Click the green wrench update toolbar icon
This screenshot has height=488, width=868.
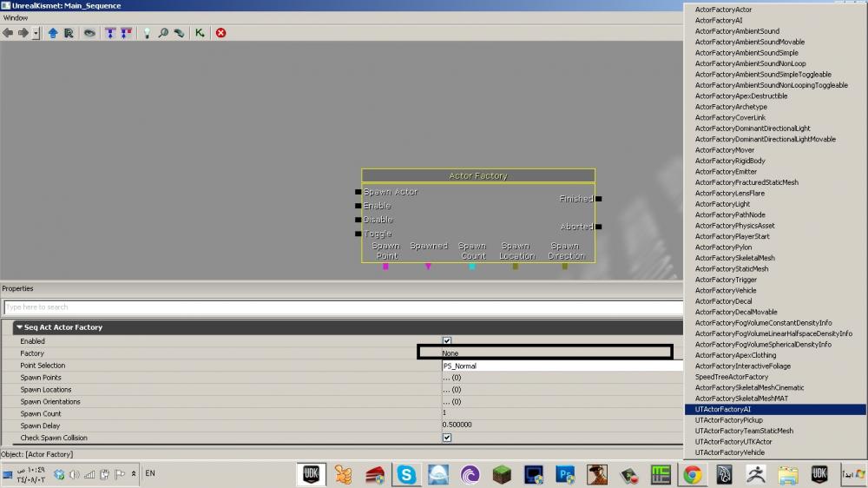click(x=179, y=33)
